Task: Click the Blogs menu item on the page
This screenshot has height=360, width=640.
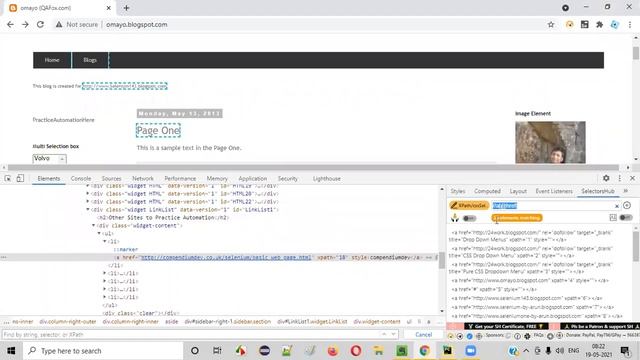Action: point(90,60)
